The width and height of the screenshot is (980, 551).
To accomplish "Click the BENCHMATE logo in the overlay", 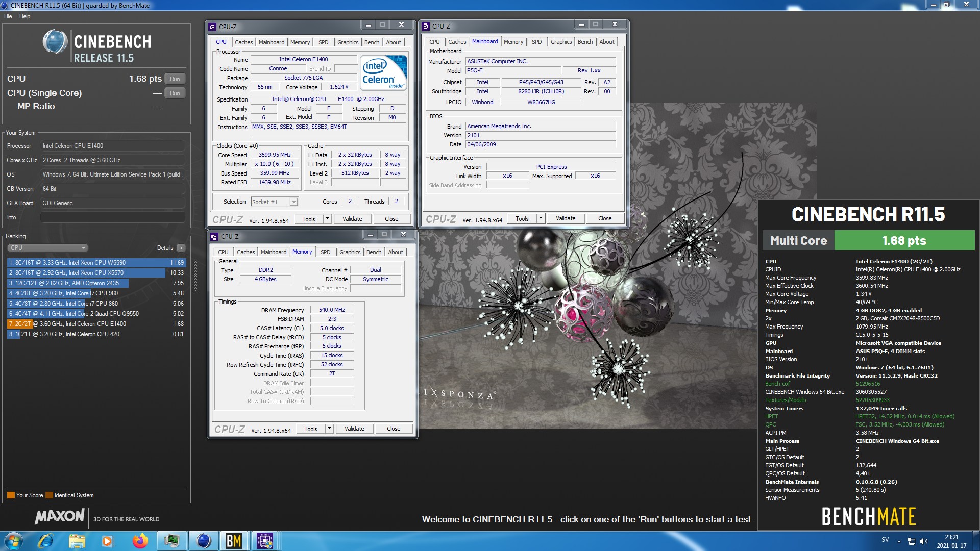I will [x=869, y=517].
